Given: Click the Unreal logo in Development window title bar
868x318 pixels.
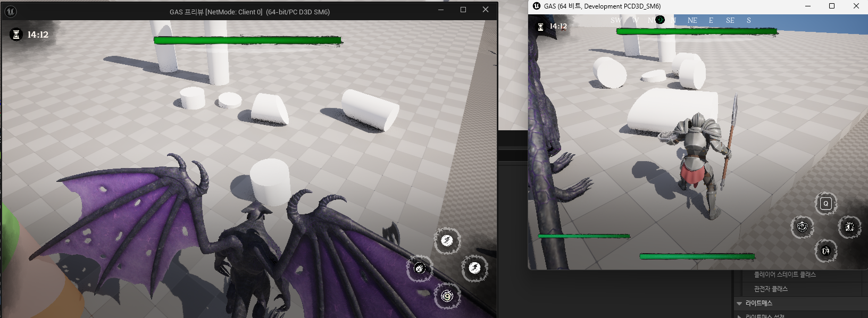Looking at the screenshot, I should (x=537, y=6).
